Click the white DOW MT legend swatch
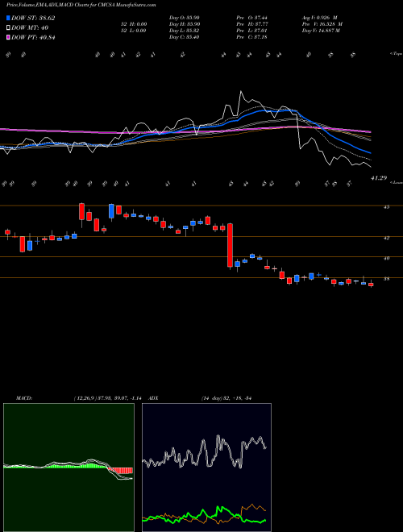The height and width of the screenshot is (532, 403). coord(8,28)
